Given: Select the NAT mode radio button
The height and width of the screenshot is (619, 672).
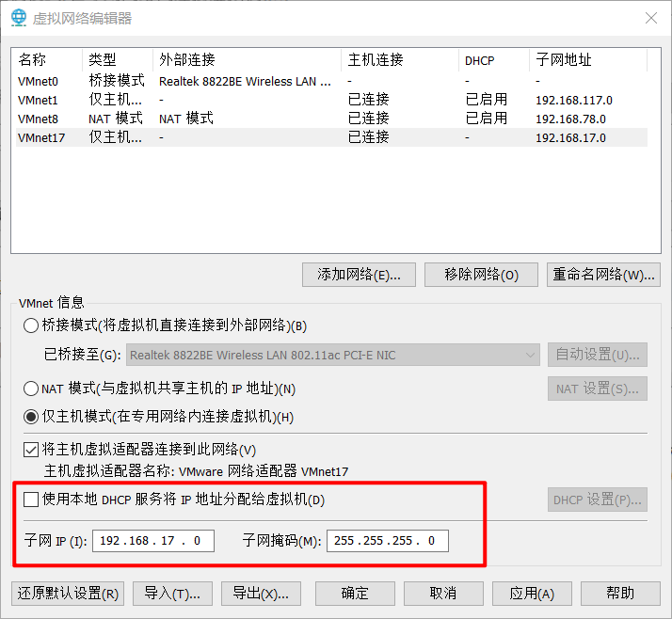Looking at the screenshot, I should coord(31,389).
